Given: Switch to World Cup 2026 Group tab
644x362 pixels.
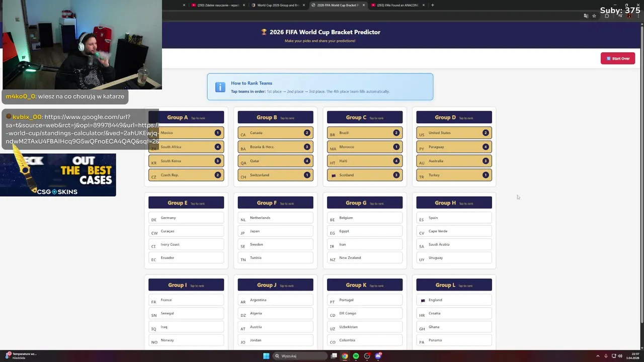Looking at the screenshot, I should [x=277, y=5].
